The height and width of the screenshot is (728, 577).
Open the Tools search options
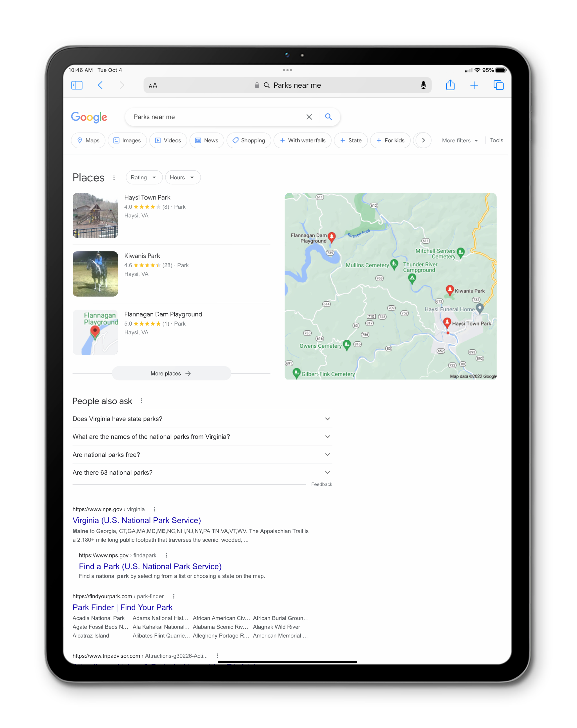[496, 140]
